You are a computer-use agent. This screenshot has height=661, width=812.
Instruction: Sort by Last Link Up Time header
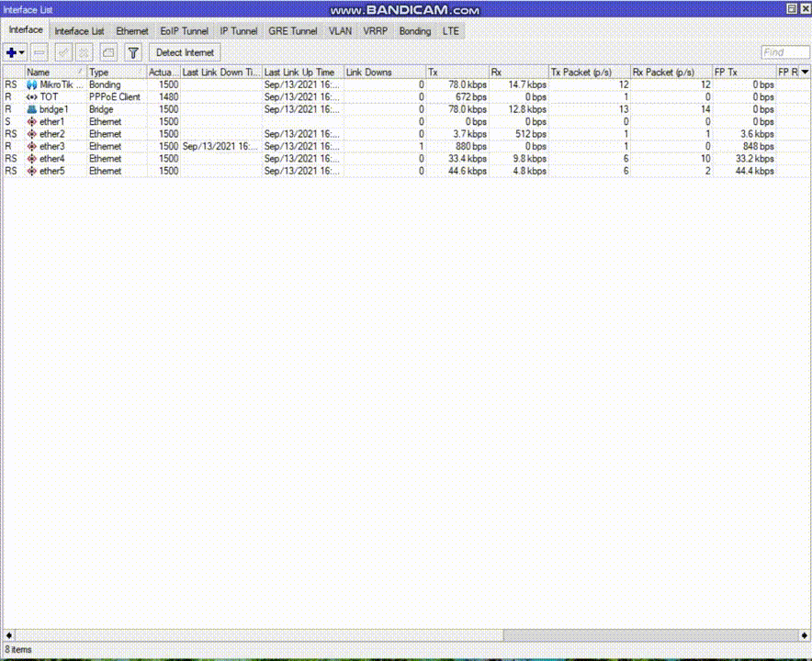point(303,72)
